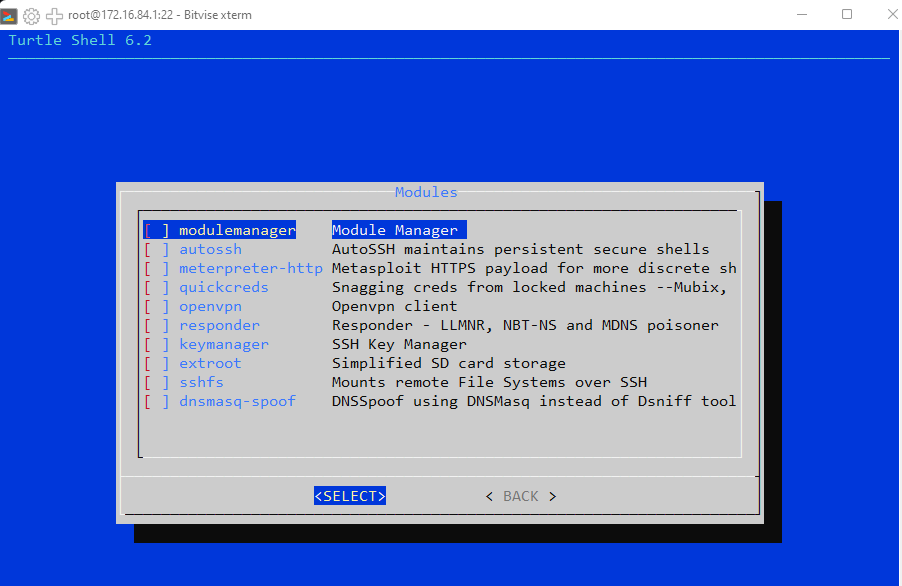Select the keymanager module entry
Screen dimensions: 902x586
coord(224,344)
